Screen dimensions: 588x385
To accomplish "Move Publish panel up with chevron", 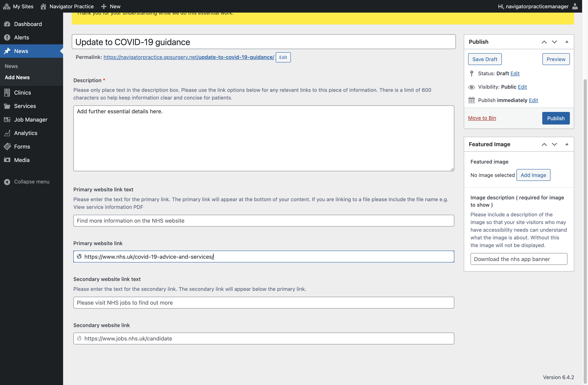I will 544,42.
